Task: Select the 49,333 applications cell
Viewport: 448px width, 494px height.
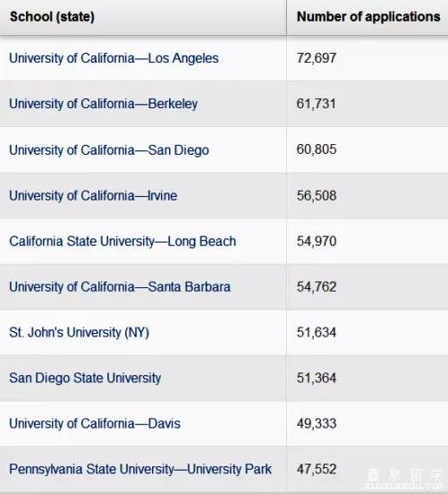Action: pyautogui.click(x=368, y=423)
